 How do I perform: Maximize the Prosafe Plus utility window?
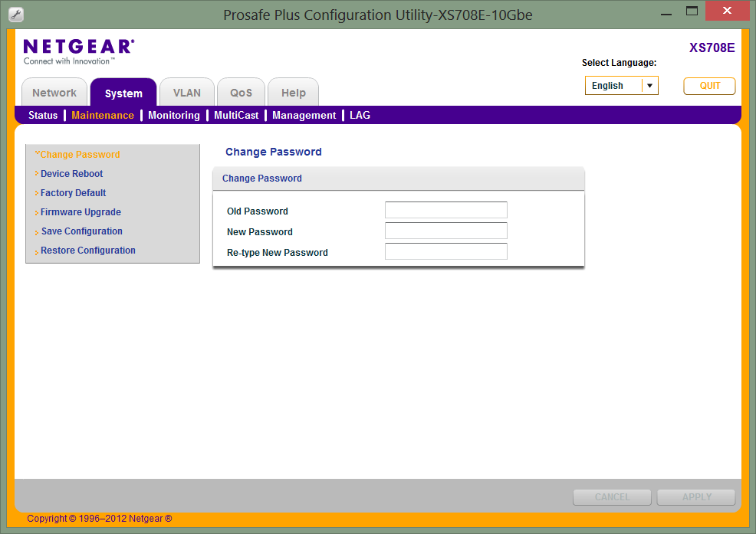692,11
